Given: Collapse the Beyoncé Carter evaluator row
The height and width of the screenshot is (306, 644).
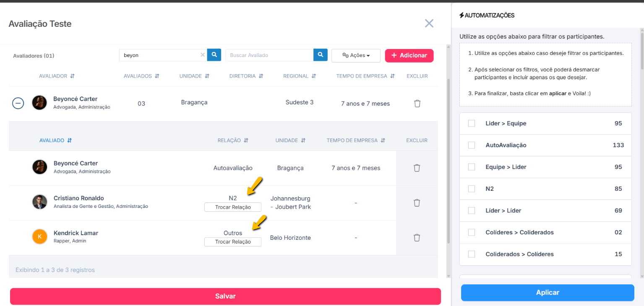Looking at the screenshot, I should point(18,103).
